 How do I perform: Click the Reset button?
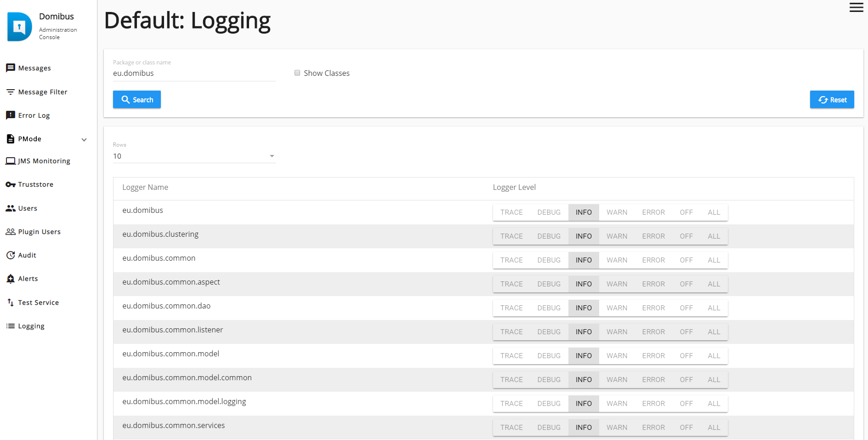coord(832,99)
